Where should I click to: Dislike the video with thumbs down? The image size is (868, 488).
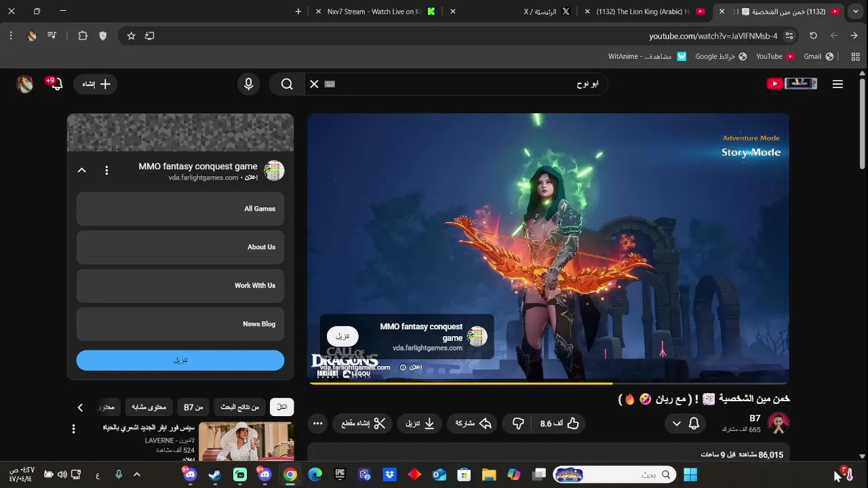pyautogui.click(x=518, y=424)
